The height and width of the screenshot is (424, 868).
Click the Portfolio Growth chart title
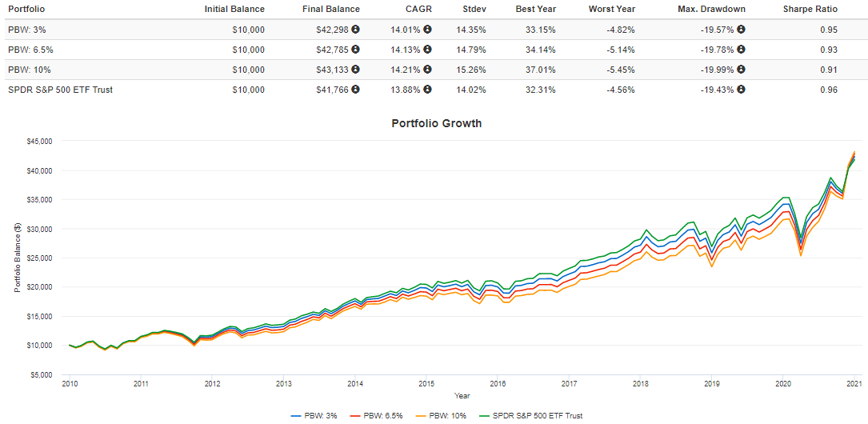click(436, 124)
